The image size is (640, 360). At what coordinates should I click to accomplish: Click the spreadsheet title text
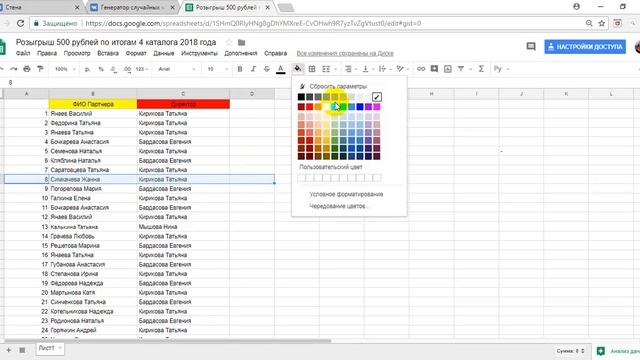click(x=116, y=42)
